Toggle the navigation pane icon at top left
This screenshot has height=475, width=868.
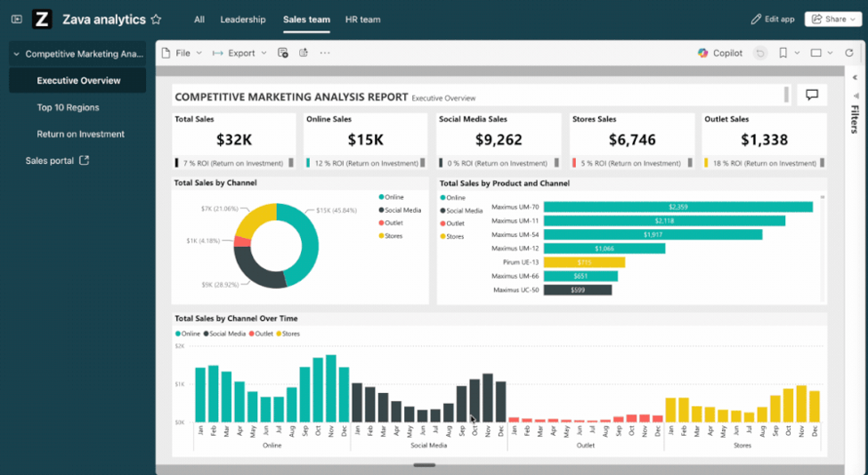(x=17, y=20)
